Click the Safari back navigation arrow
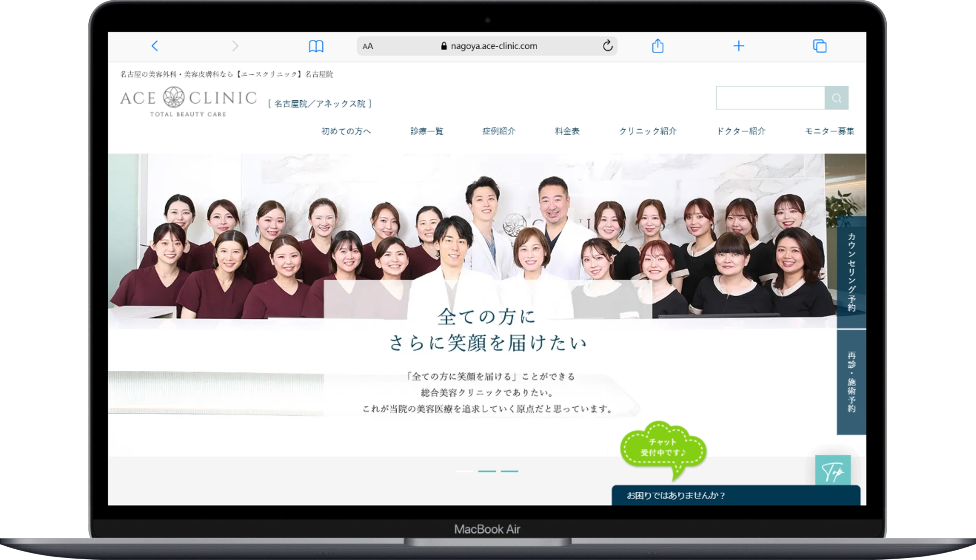 pos(155,46)
